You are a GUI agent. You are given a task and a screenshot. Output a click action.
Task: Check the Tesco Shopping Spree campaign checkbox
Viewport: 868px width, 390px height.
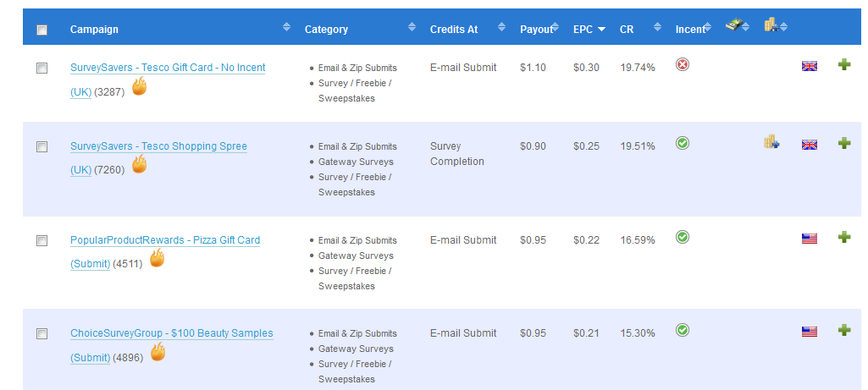41,146
